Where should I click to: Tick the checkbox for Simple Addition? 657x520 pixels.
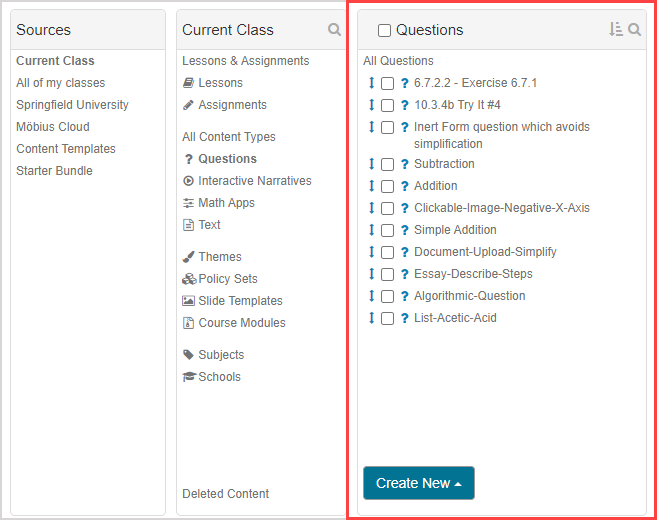(387, 230)
